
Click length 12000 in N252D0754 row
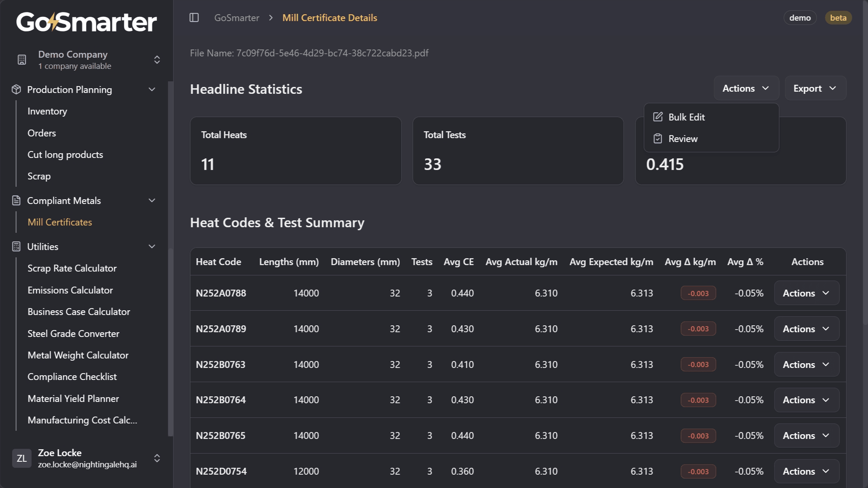click(x=306, y=471)
